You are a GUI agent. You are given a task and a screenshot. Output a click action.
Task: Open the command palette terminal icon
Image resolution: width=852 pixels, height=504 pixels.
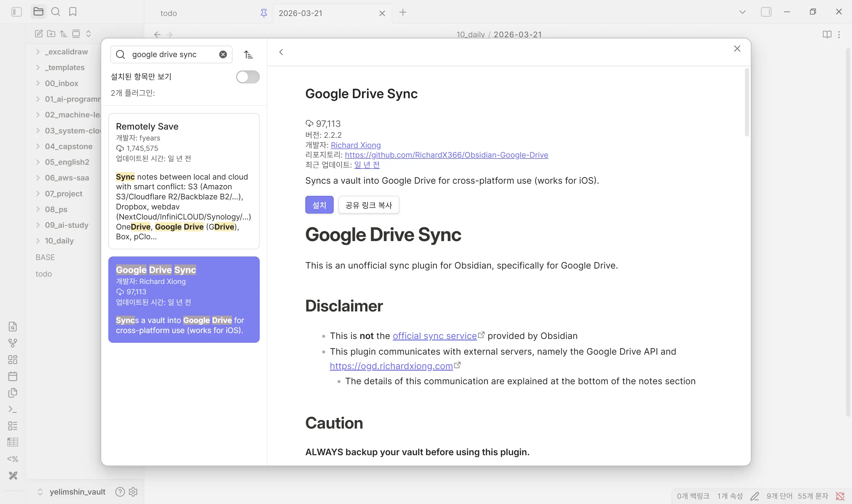(12, 409)
